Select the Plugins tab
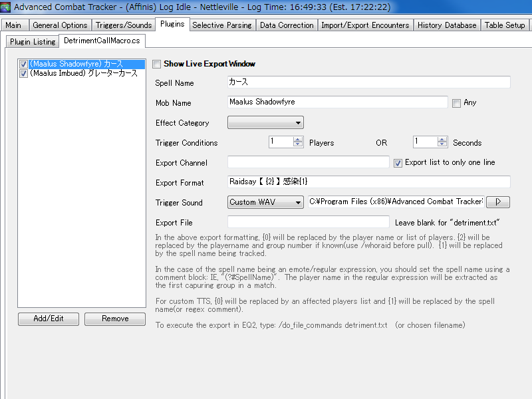 172,24
